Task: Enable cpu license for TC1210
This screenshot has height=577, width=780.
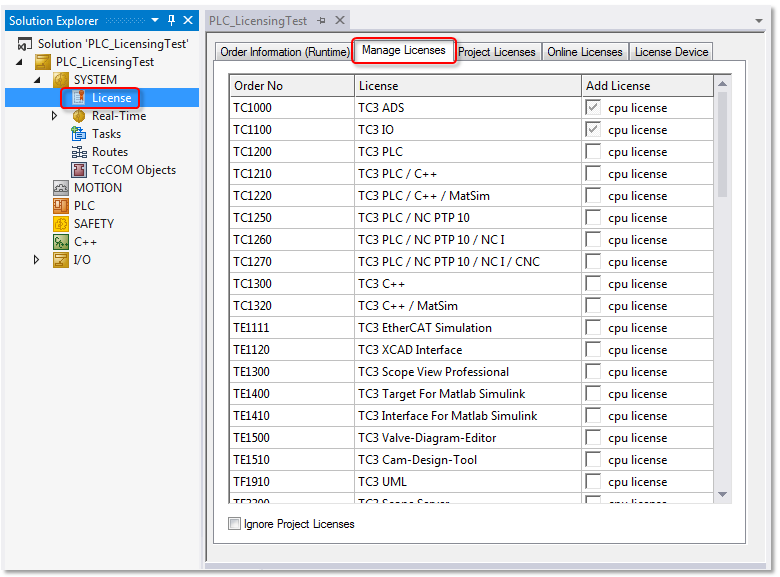Action: [593, 173]
